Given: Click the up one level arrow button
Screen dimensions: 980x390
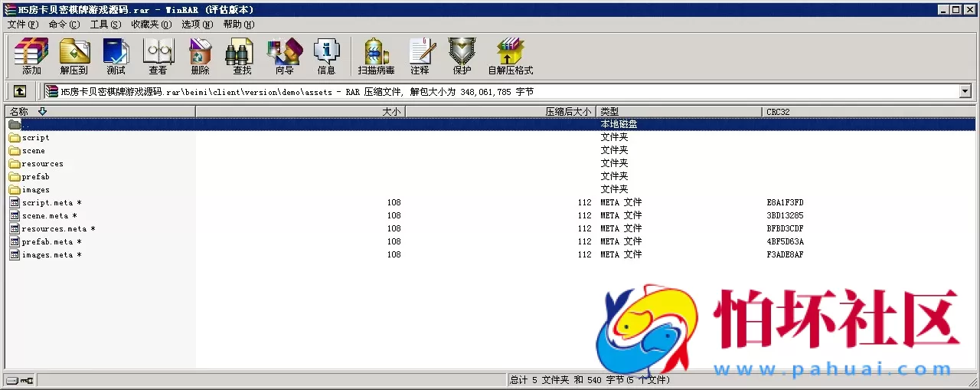Looking at the screenshot, I should point(20,92).
